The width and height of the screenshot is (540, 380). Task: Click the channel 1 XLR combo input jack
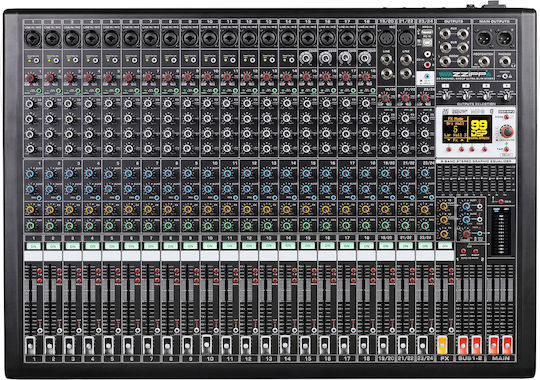(x=33, y=38)
